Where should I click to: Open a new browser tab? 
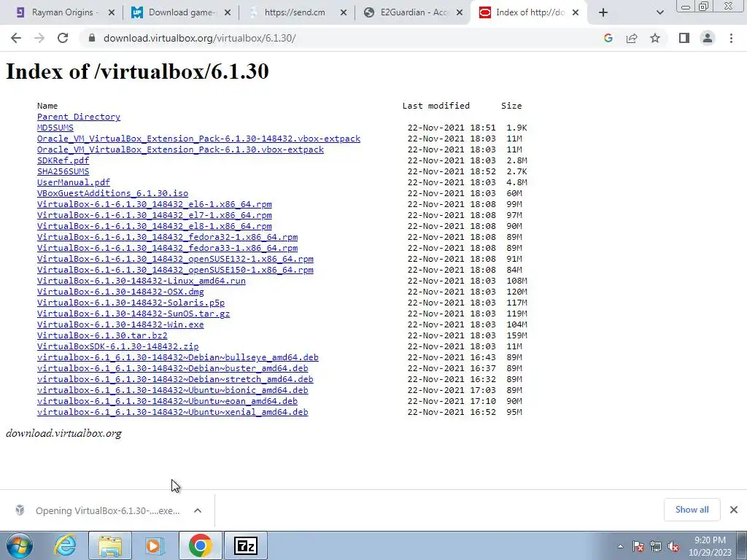(x=603, y=12)
